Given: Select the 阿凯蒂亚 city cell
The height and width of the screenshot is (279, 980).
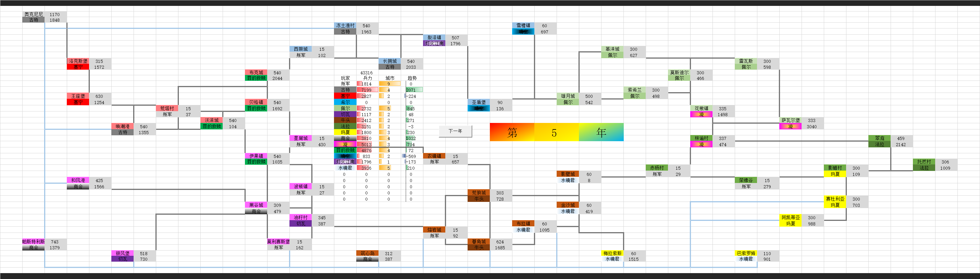Looking at the screenshot, I should point(790,217).
